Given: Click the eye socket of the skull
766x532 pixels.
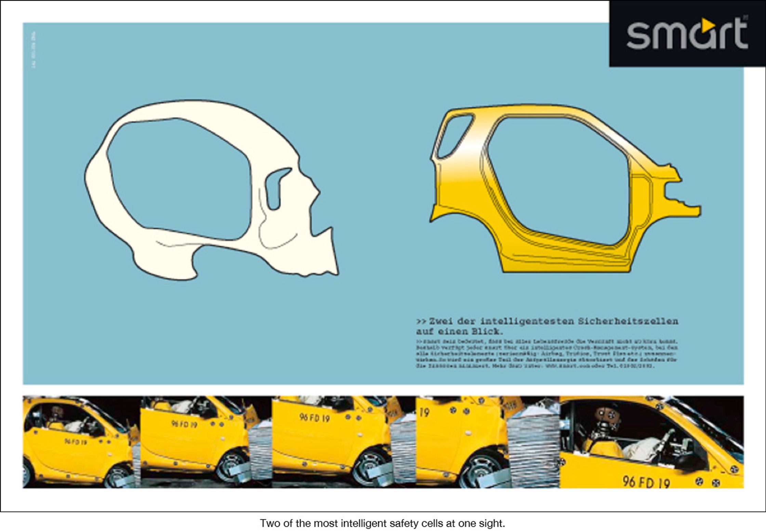Looking at the screenshot, I should pos(278,189).
